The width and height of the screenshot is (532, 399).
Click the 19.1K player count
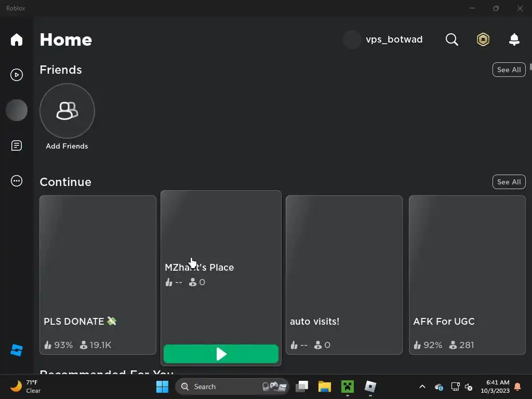tap(96, 345)
